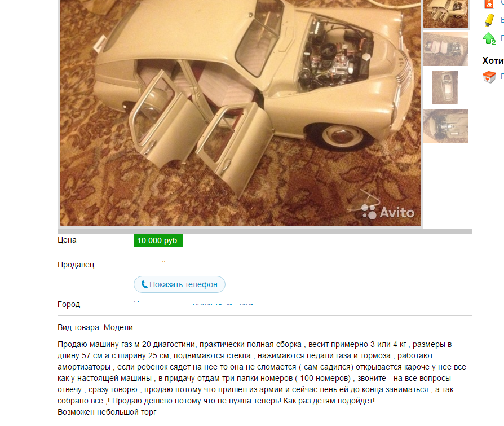504x426 pixels.
Task: Click the yellow highlighter marker icon
Action: pos(489,20)
